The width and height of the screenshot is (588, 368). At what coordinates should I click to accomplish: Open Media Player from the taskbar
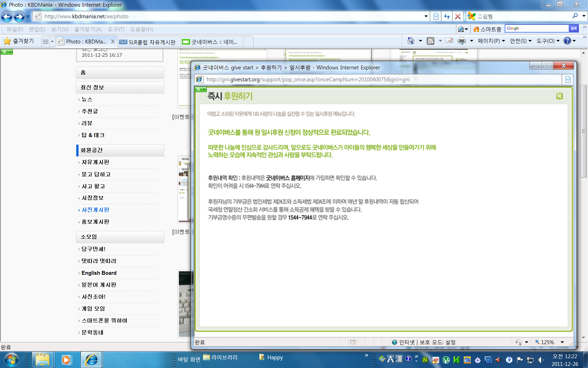tap(66, 360)
